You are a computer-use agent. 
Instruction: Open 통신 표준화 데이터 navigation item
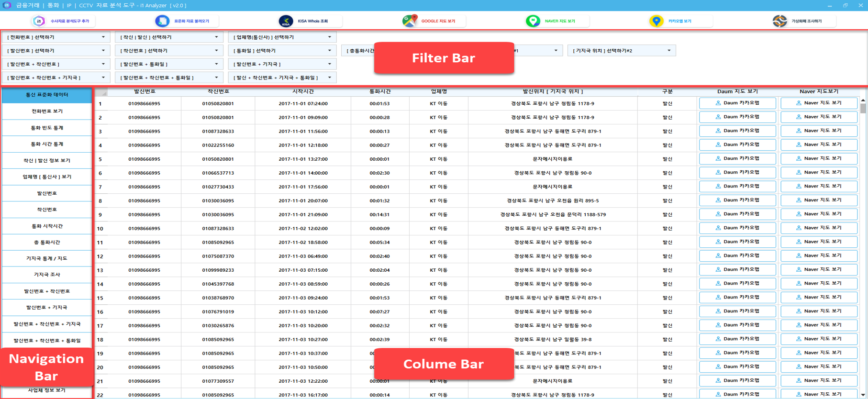47,95
